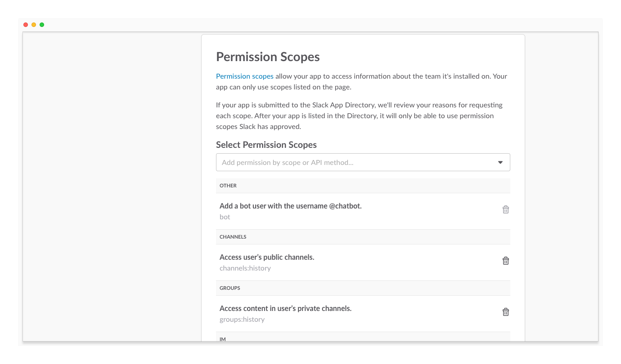
Task: Select 'Access user's public channels.' text
Action: tap(267, 257)
